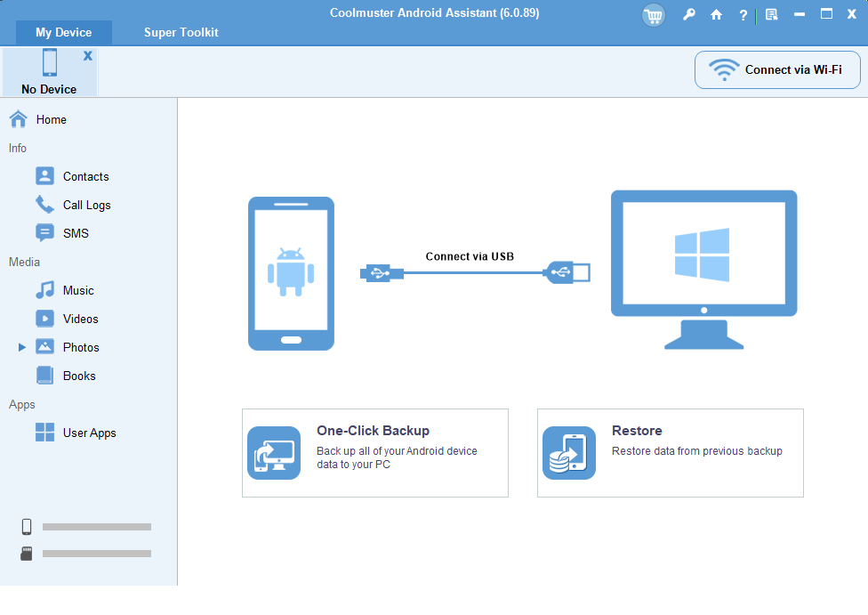Select Call Logs in the sidebar
Screen dimensions: 868x615
pos(86,205)
